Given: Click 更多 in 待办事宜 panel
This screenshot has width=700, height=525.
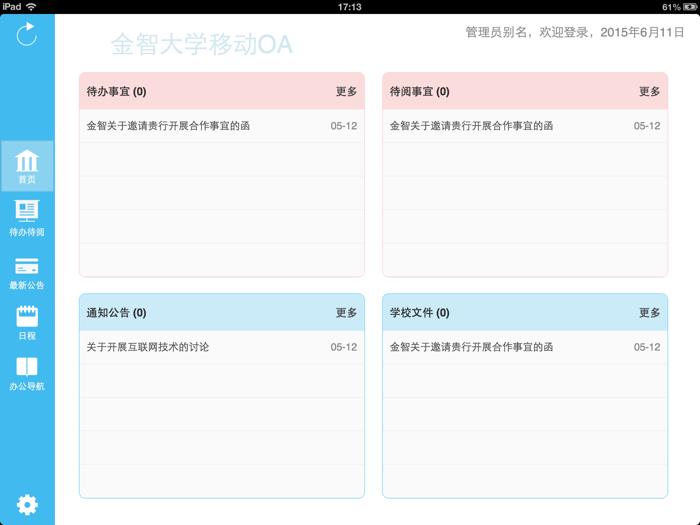Looking at the screenshot, I should pos(346,92).
